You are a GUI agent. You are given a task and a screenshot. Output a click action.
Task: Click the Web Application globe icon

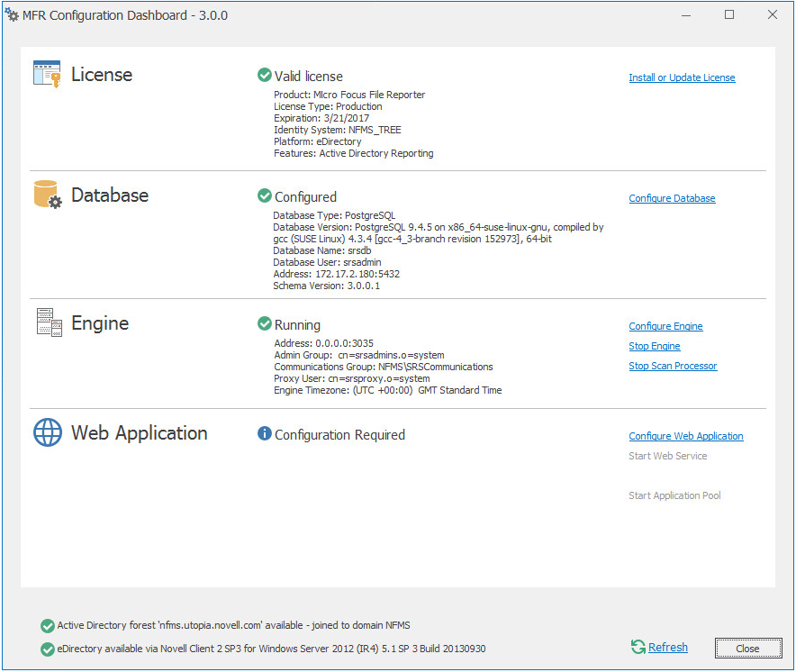coord(48,432)
